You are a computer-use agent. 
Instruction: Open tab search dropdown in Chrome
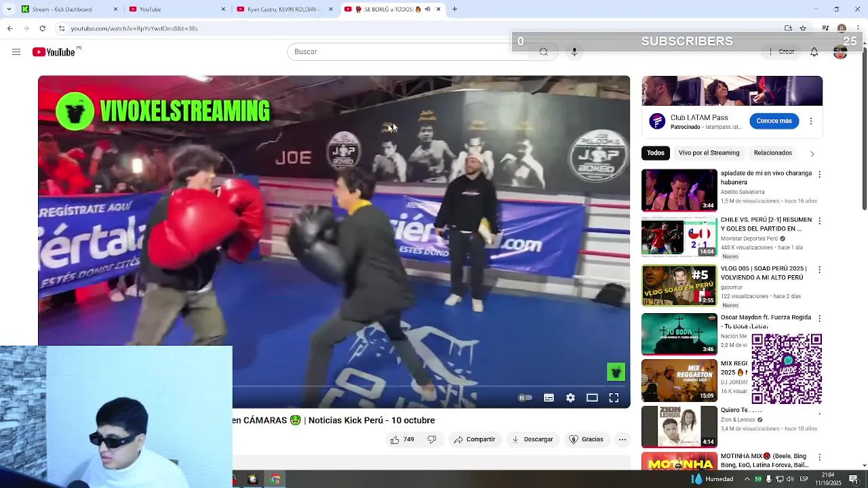(8, 9)
